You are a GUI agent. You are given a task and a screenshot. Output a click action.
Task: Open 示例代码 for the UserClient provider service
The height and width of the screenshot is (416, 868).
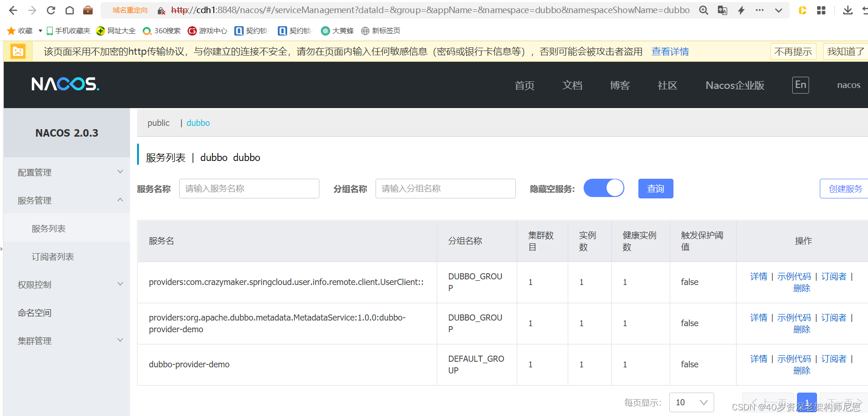(794, 277)
